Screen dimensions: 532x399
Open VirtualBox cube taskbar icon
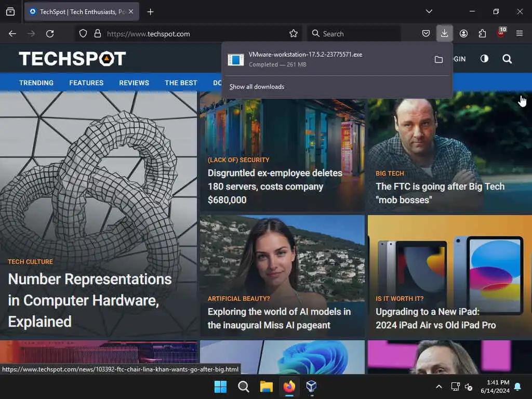pyautogui.click(x=312, y=387)
